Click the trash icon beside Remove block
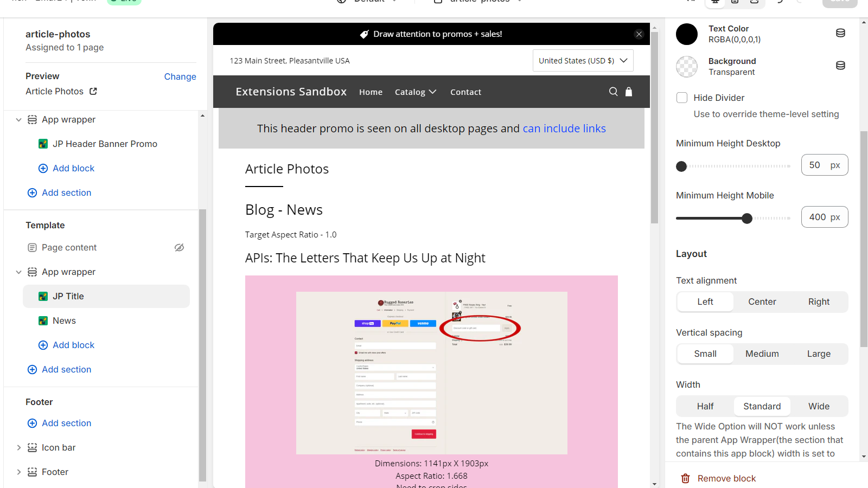 point(685,478)
